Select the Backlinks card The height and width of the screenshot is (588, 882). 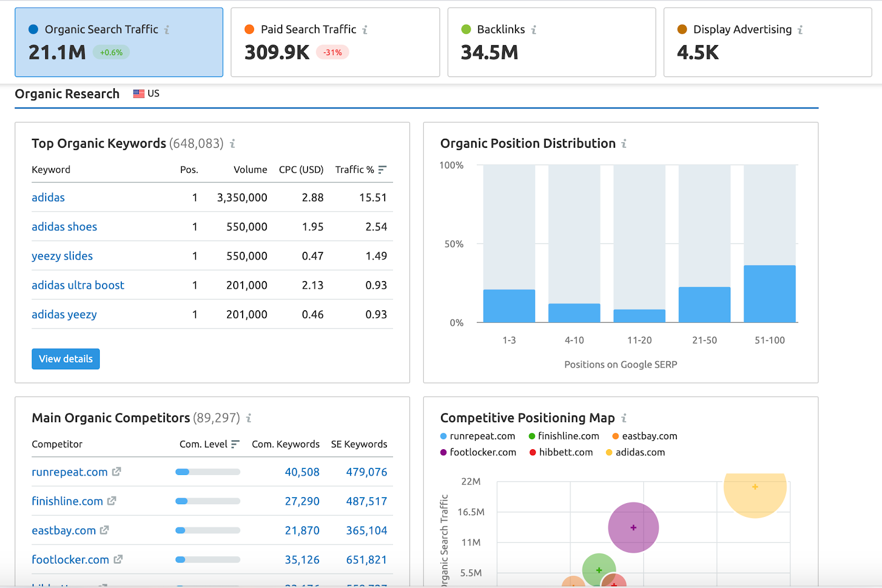tap(552, 42)
